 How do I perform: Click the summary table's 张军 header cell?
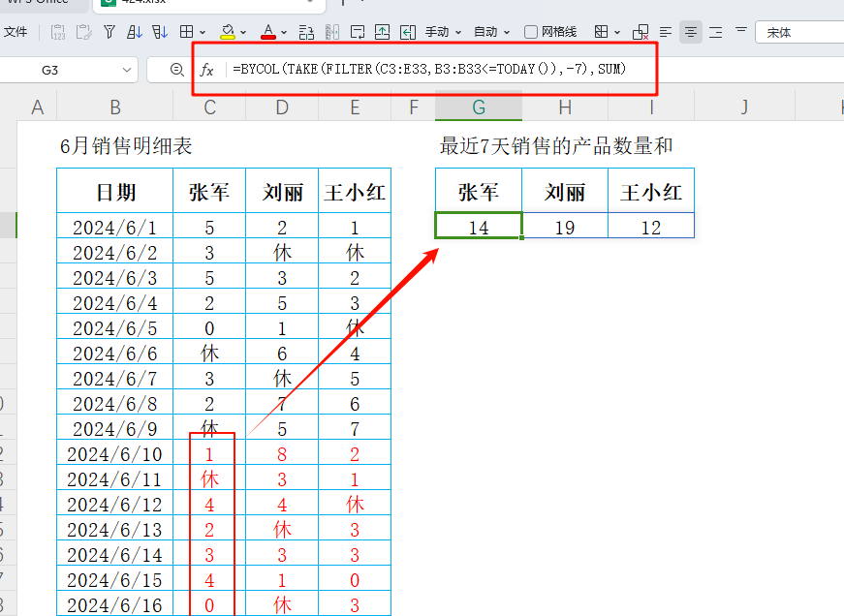(x=479, y=191)
